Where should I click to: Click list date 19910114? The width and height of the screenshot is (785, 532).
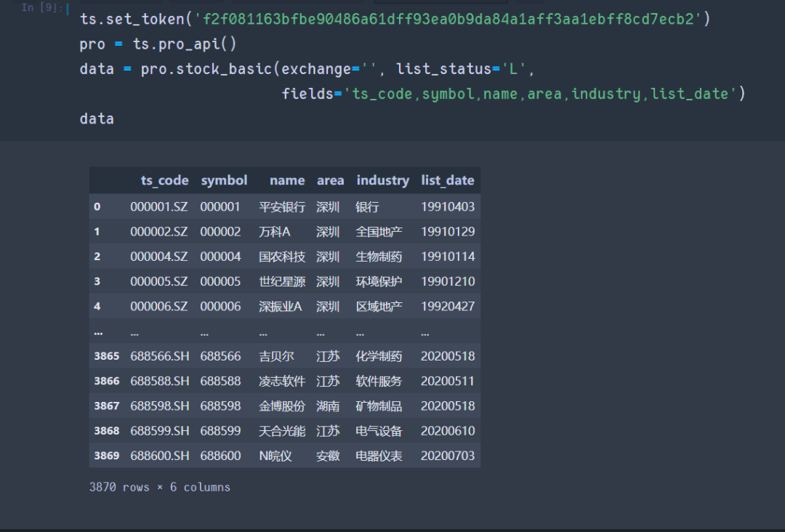pos(448,257)
